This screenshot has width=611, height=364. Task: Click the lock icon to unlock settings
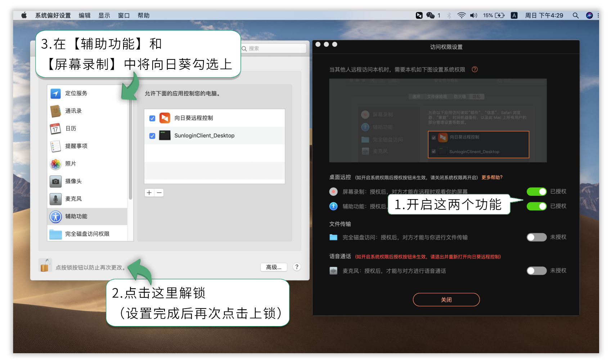pyautogui.click(x=45, y=266)
